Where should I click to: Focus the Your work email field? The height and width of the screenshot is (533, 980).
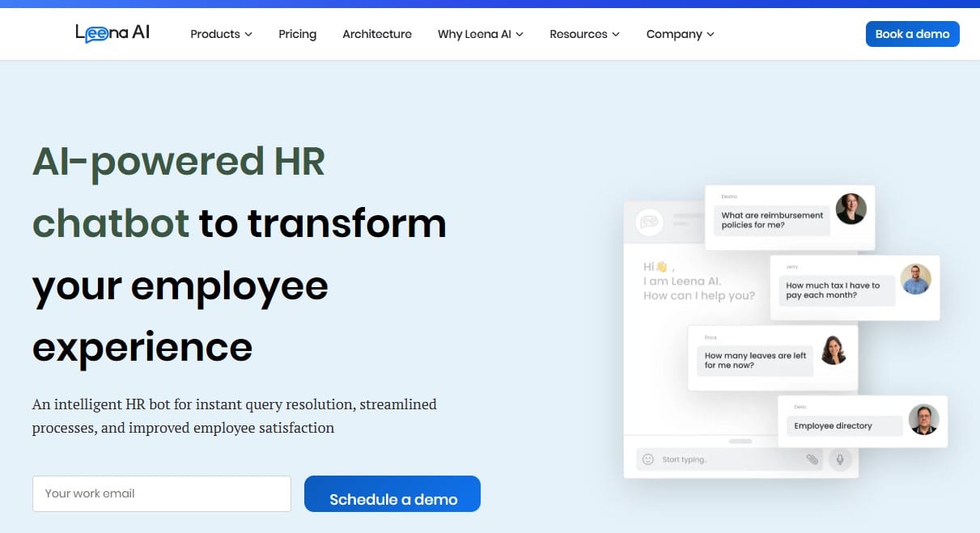click(x=162, y=493)
